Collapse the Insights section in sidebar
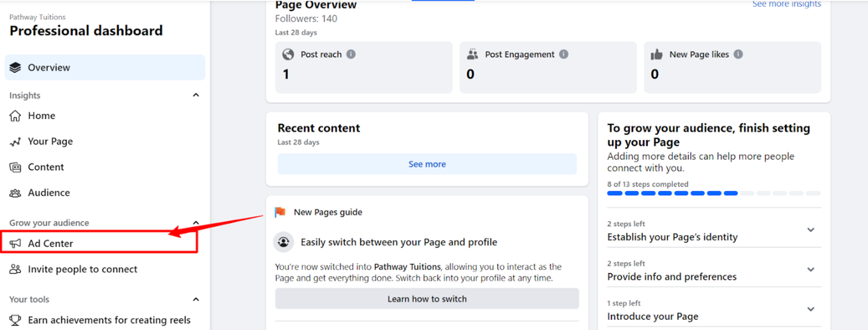This screenshot has height=330, width=868. [x=195, y=95]
